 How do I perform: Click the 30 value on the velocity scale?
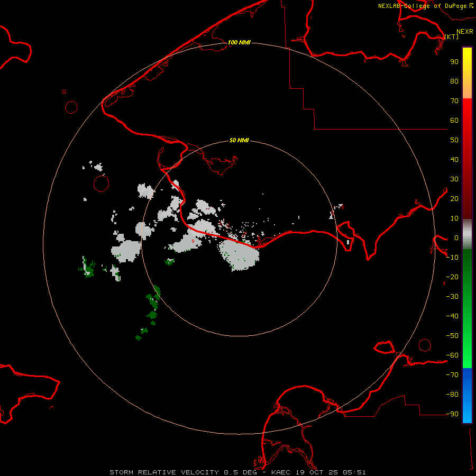pyautogui.click(x=454, y=179)
